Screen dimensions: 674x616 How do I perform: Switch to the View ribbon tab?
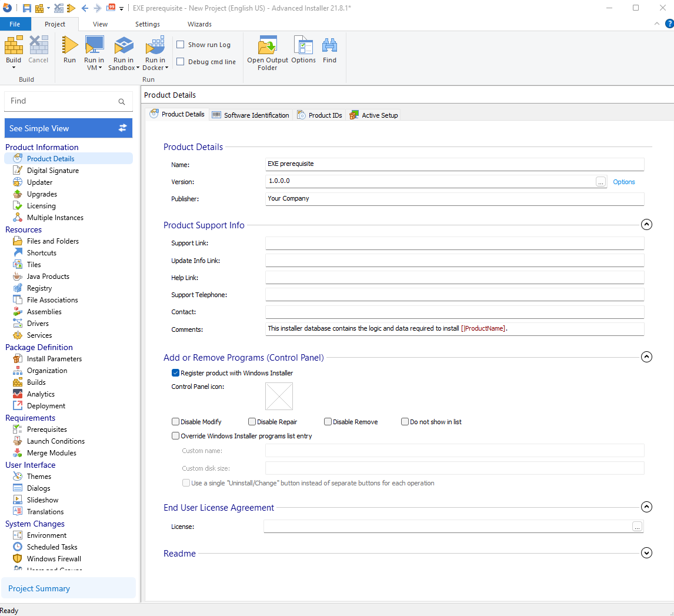click(x=100, y=24)
